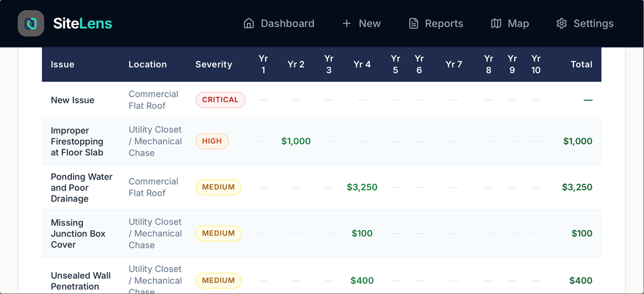This screenshot has height=294, width=644.
Task: Open the Dashboard nav item
Action: pos(279,24)
